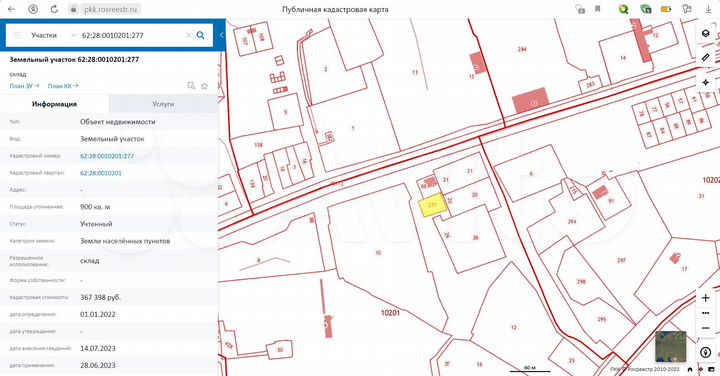Click the date value 14.07.2023

98,348
